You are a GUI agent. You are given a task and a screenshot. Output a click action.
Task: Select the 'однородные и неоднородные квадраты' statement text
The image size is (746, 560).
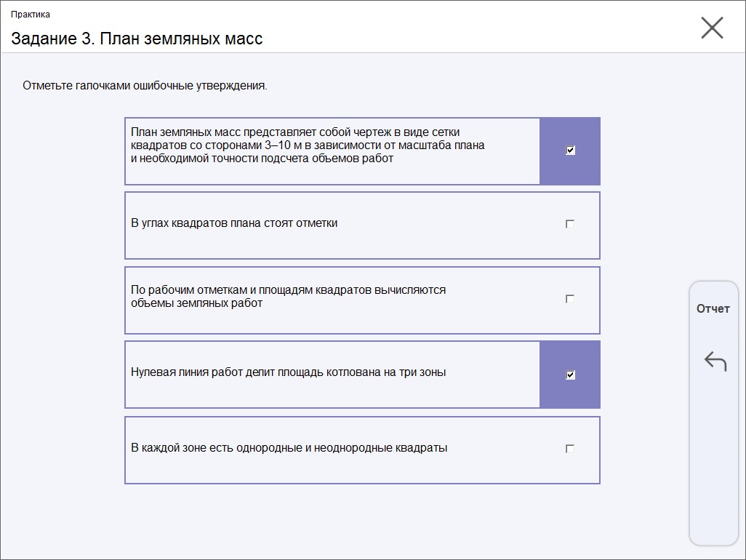click(x=289, y=448)
